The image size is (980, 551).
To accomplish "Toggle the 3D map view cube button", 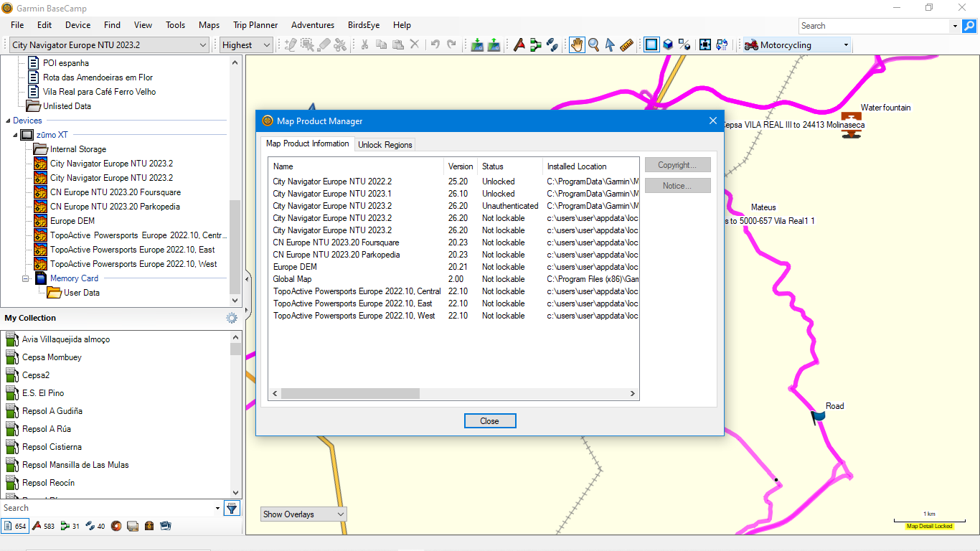I will coord(668,44).
